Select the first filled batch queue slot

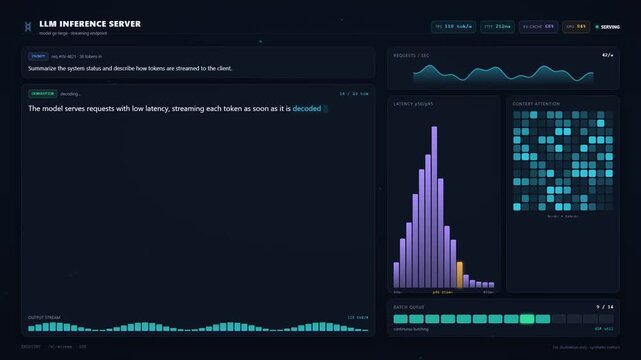[400, 319]
